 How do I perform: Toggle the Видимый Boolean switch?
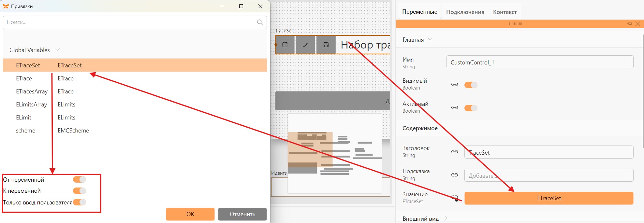coord(471,85)
